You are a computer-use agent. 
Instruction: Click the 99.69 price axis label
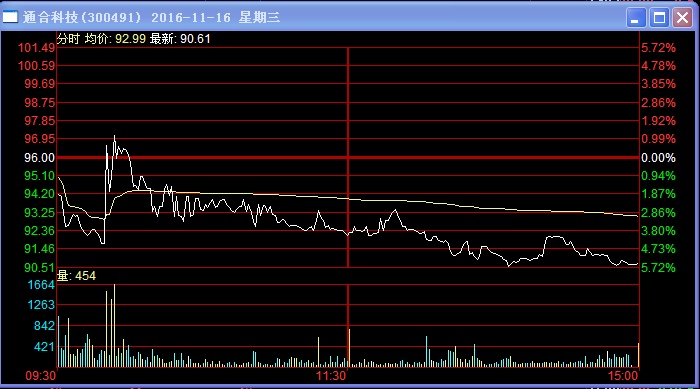tap(39, 84)
